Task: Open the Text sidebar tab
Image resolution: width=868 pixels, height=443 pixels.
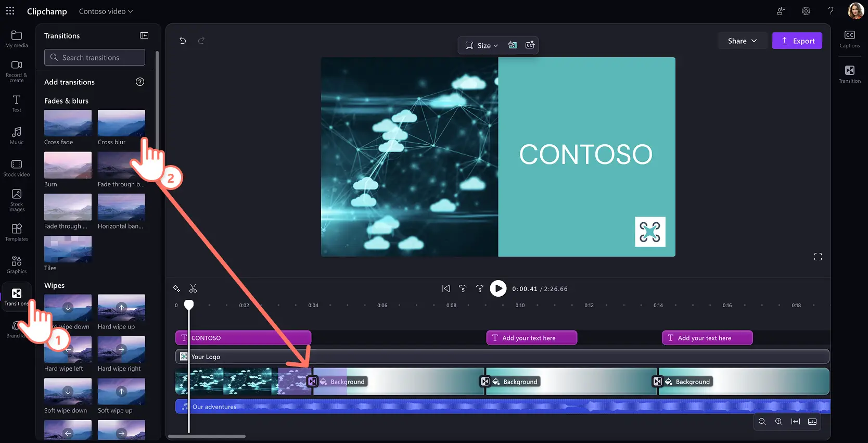Action: tap(17, 103)
